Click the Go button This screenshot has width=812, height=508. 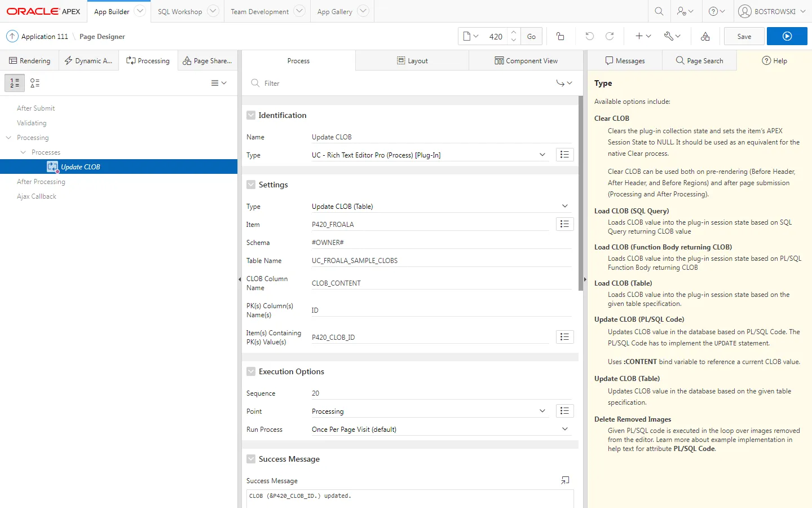click(x=531, y=36)
